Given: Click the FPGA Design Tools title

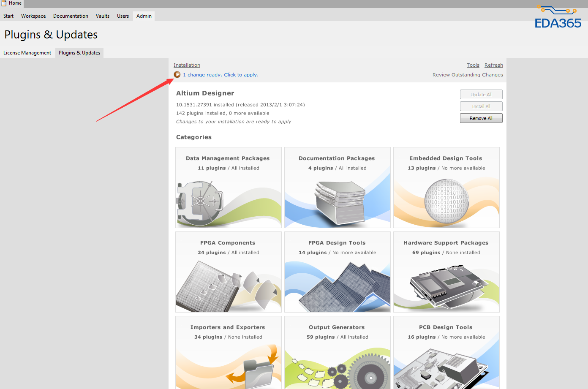Looking at the screenshot, I should click(337, 243).
